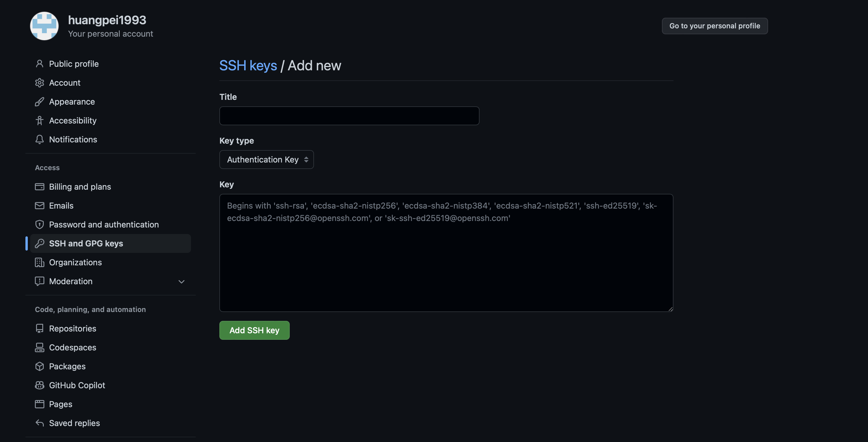Select SSH and GPG keys menu item
Screen dimensions: 868x442
[x=86, y=243]
